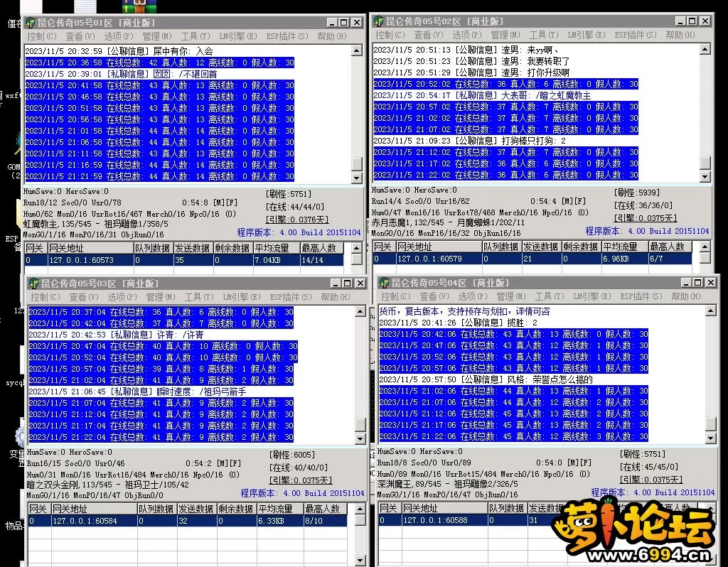Click the app icon in the 05号03区 title bar
The height and width of the screenshot is (567, 728).
(x=34, y=283)
